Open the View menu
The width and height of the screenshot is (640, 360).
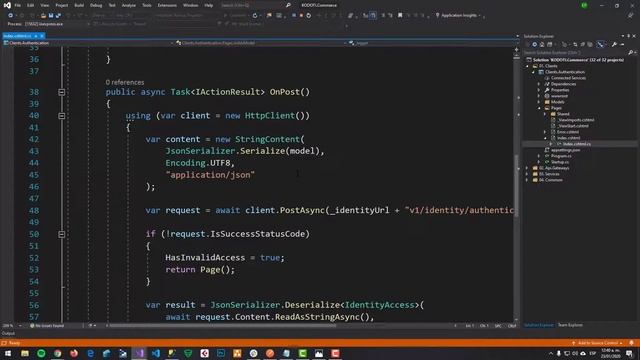coord(44,5)
